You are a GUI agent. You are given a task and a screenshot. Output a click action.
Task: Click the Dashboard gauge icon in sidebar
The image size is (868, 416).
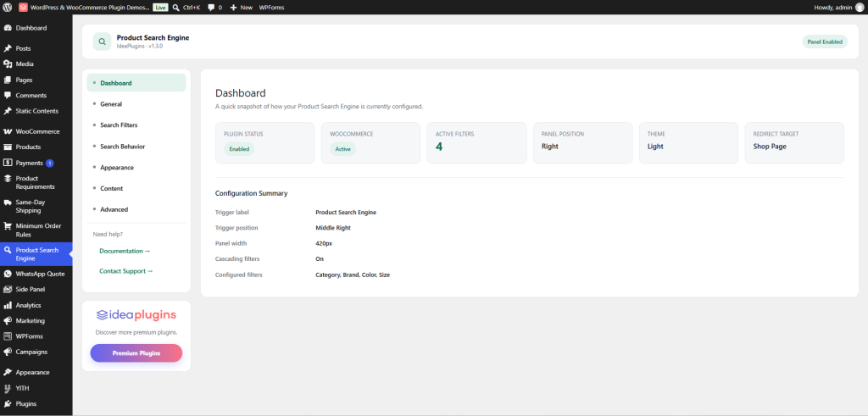coord(8,28)
